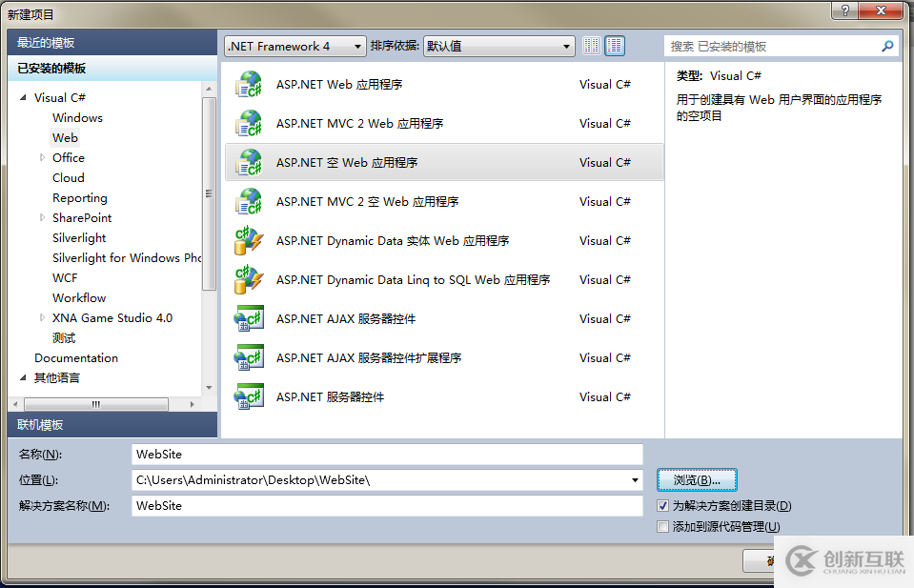The image size is (914, 588).
Task: Open the 位置 path dropdown arrow
Action: pyautogui.click(x=635, y=480)
